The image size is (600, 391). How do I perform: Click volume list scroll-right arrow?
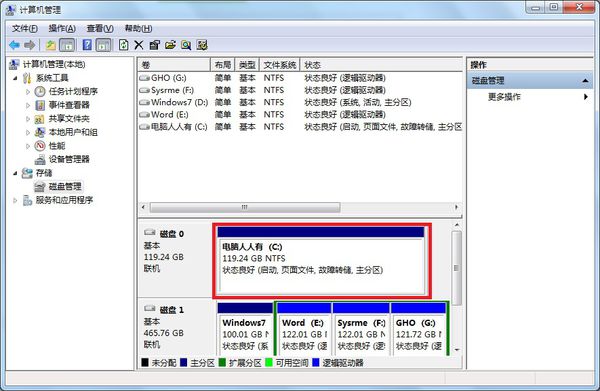click(457, 207)
